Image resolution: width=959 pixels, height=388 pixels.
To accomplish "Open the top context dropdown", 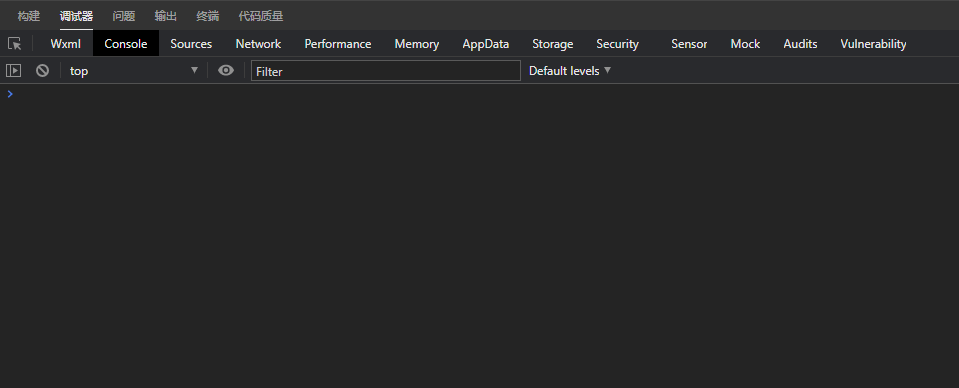I will [134, 71].
